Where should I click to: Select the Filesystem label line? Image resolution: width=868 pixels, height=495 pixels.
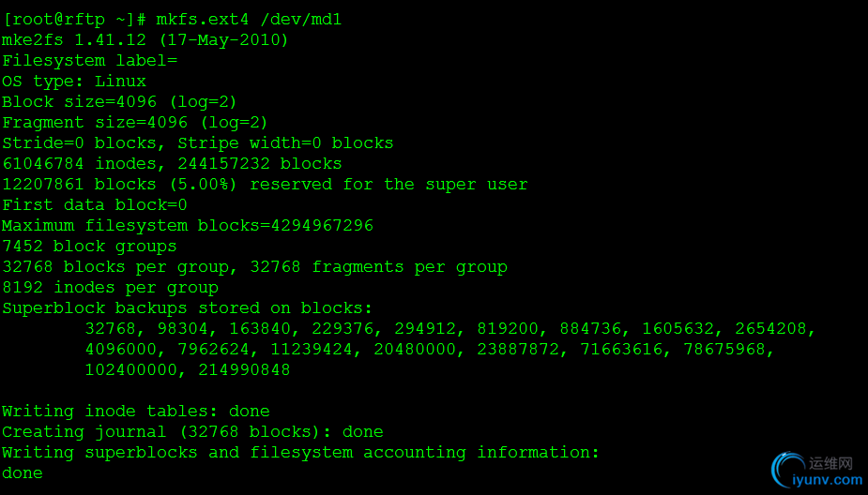coord(89,61)
